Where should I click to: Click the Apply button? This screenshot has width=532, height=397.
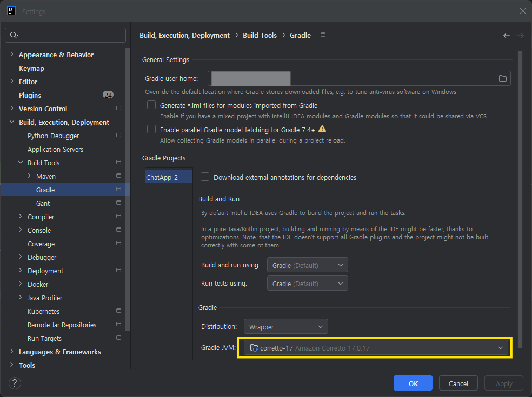tap(503, 383)
